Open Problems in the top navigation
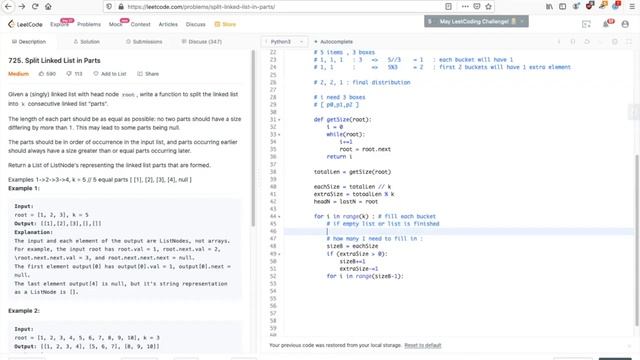This screenshot has width=640, height=360. pyautogui.click(x=89, y=24)
